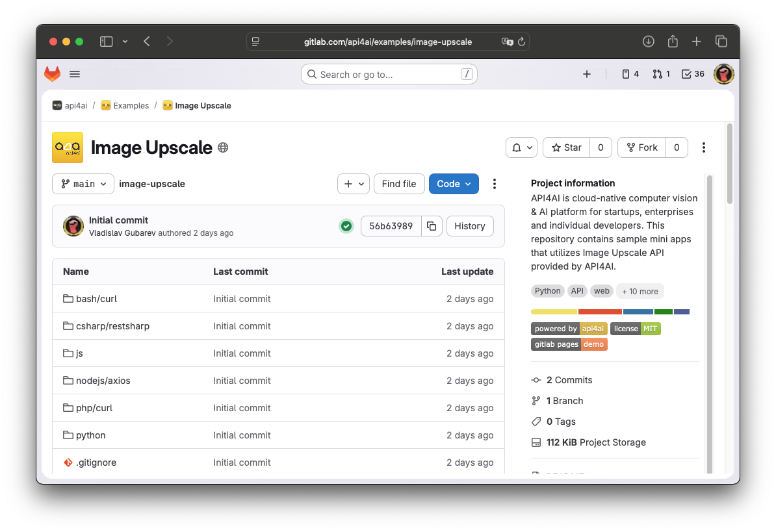Click the create new plus icon in GitLab header
This screenshot has width=776, height=532.
click(586, 74)
